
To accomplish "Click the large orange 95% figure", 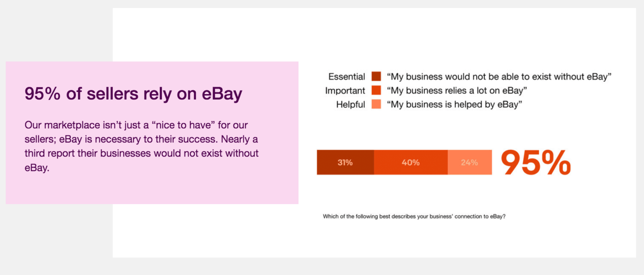I will click(x=536, y=162).
